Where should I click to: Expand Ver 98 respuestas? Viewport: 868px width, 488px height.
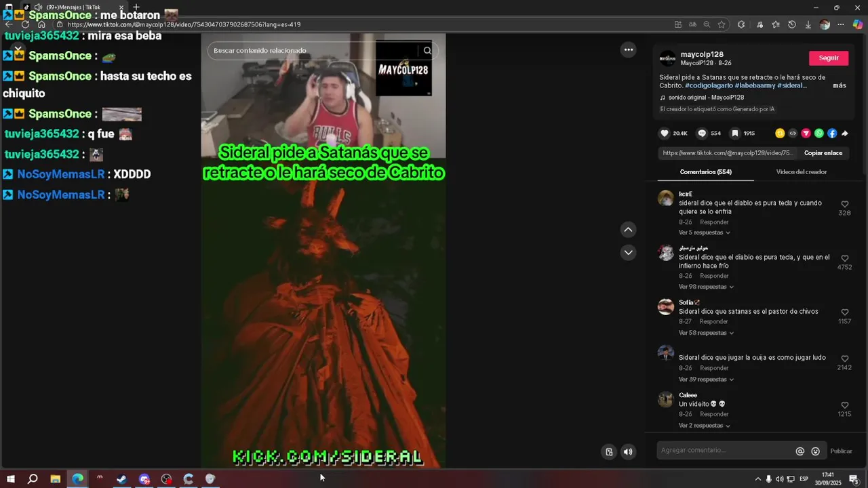[706, 287]
